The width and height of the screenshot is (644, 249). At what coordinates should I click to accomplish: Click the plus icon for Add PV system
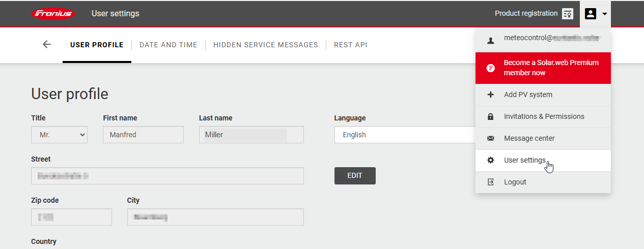(491, 95)
